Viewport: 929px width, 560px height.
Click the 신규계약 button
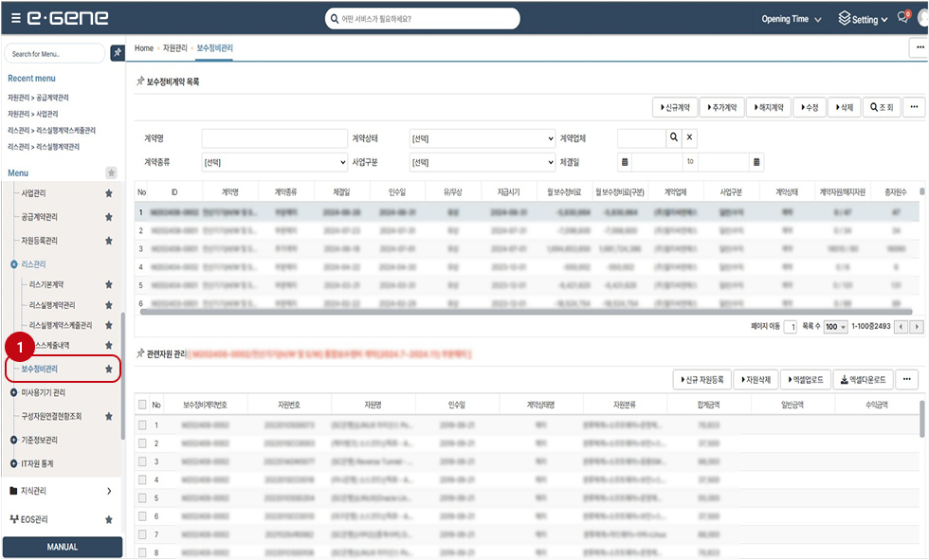676,107
